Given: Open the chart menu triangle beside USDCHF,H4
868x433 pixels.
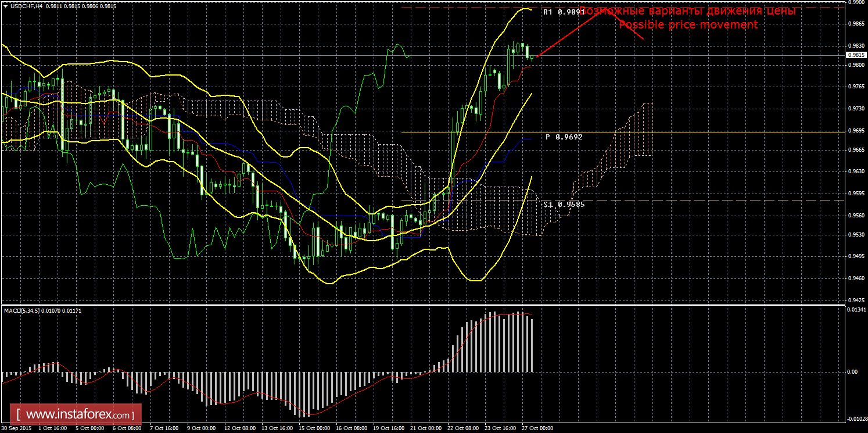Looking at the screenshot, I should point(5,6).
